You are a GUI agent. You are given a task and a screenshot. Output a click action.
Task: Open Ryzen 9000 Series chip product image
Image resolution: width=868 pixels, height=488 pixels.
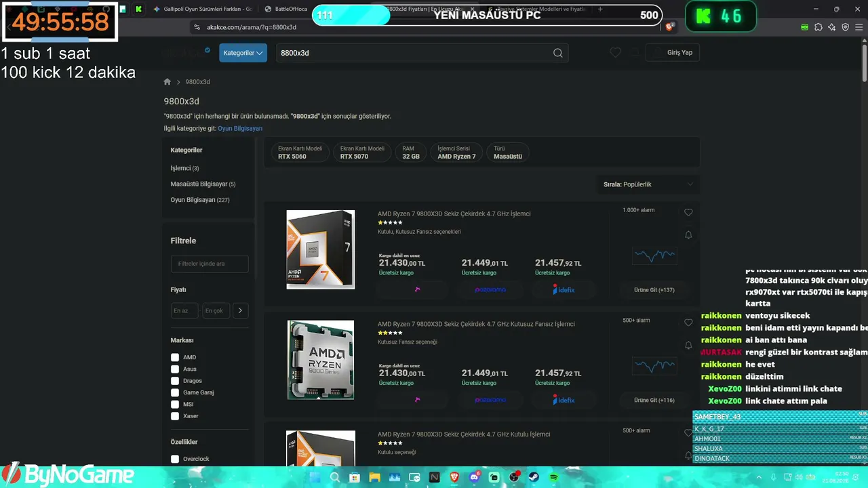pyautogui.click(x=321, y=360)
